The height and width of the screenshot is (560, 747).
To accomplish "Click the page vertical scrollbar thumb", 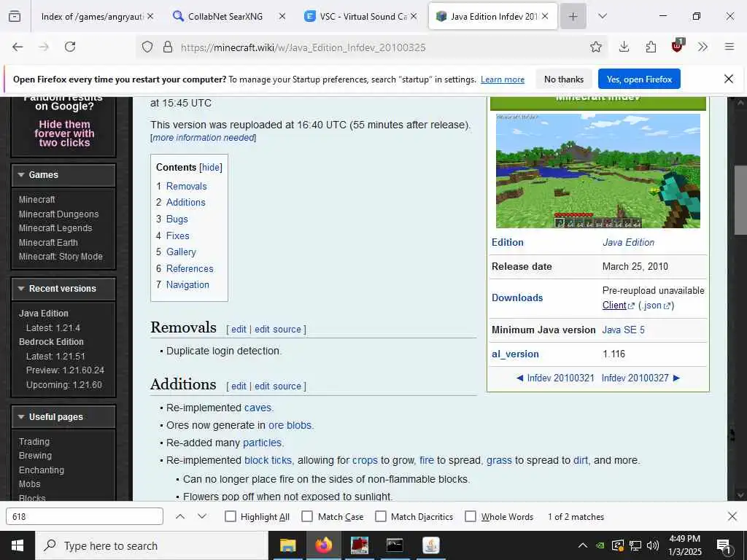I will [740, 200].
